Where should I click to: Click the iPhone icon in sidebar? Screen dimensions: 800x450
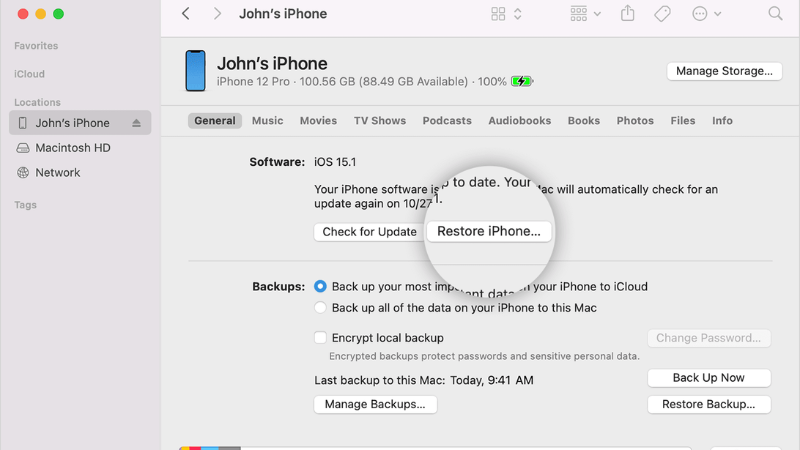click(x=22, y=123)
